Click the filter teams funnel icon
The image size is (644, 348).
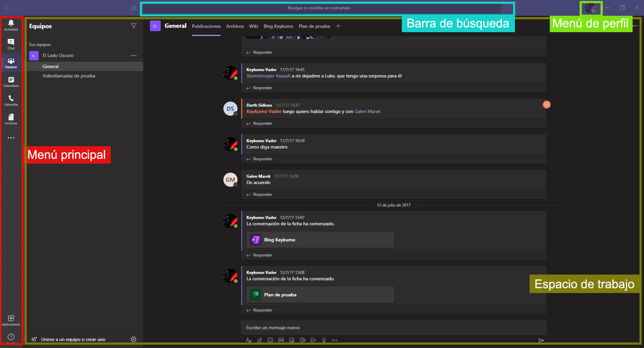[134, 26]
